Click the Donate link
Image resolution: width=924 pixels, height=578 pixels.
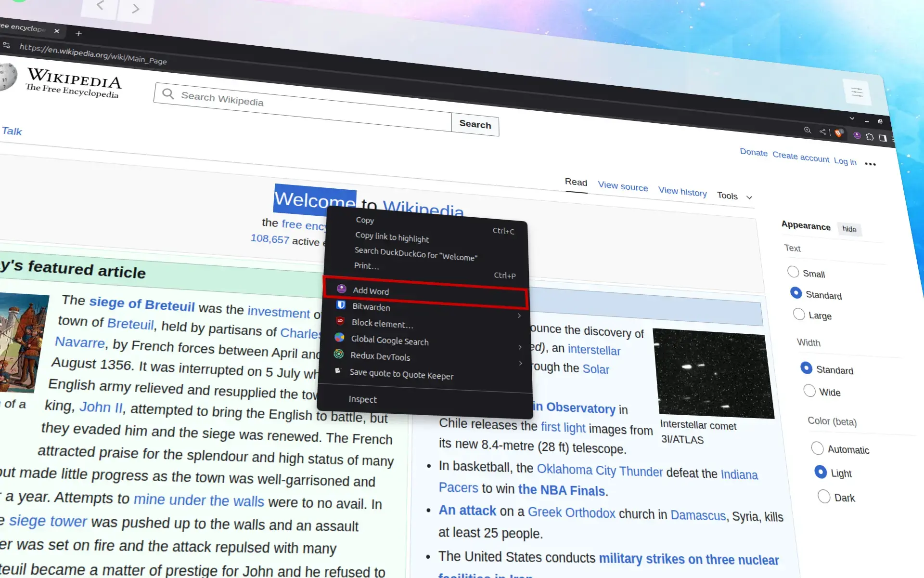754,152
